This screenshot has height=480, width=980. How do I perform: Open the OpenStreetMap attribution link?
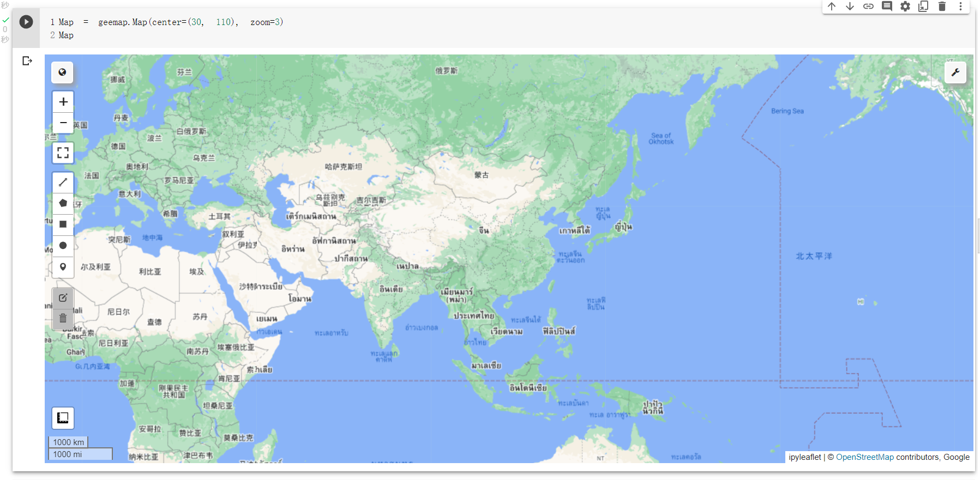(x=865, y=457)
